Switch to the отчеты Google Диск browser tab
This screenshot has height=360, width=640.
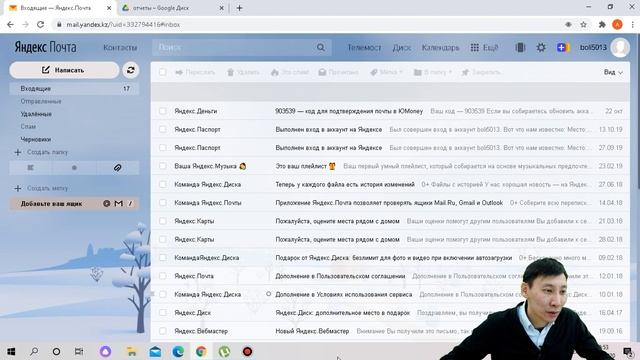pos(173,8)
